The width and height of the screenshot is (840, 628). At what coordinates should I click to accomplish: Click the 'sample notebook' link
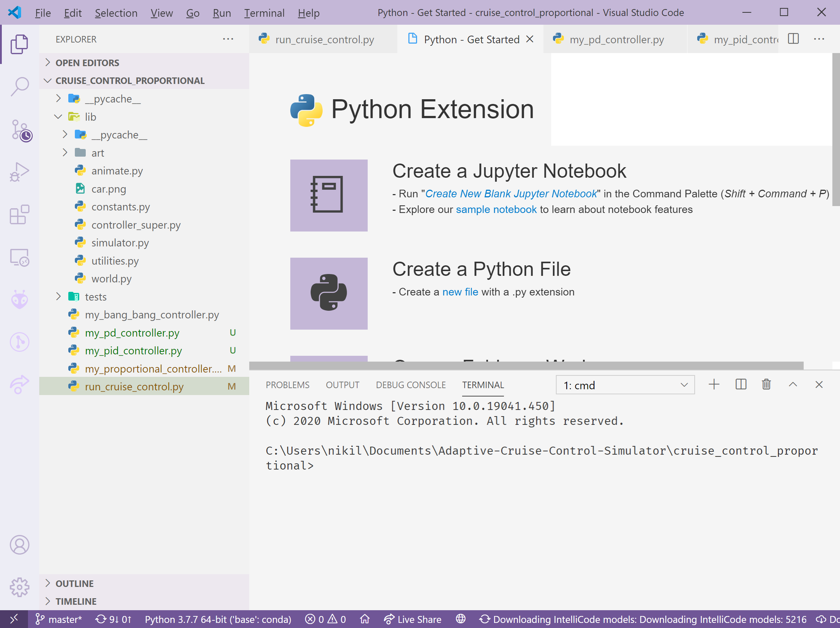[x=496, y=209]
